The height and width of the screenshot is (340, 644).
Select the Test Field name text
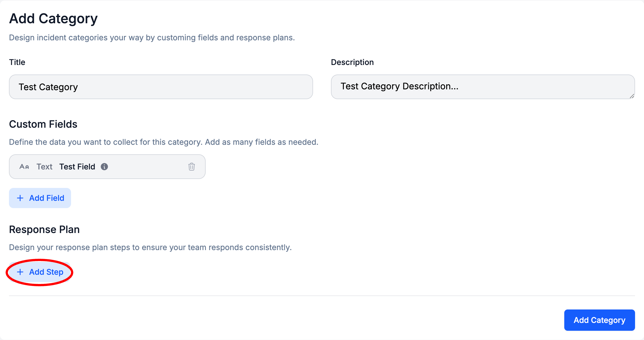[x=77, y=167]
